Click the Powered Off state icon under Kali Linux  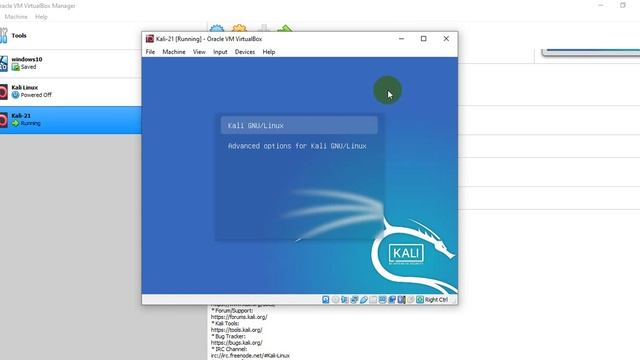point(16,95)
